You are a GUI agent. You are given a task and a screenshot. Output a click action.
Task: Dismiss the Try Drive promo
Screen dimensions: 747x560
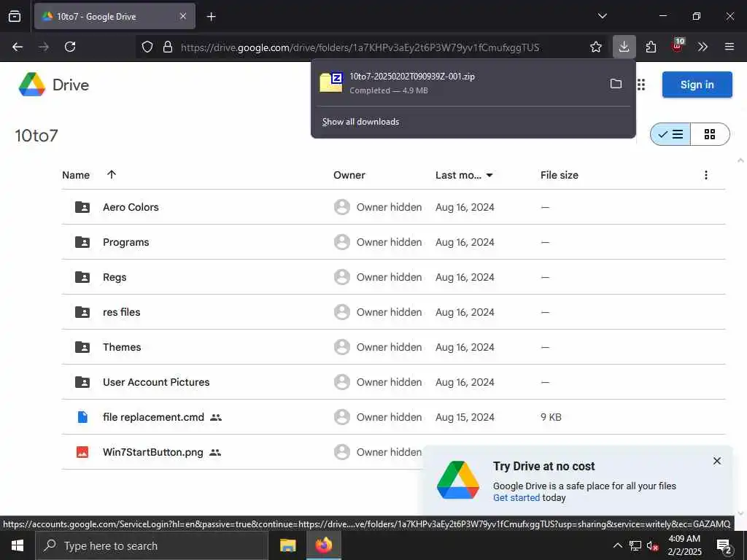click(717, 461)
